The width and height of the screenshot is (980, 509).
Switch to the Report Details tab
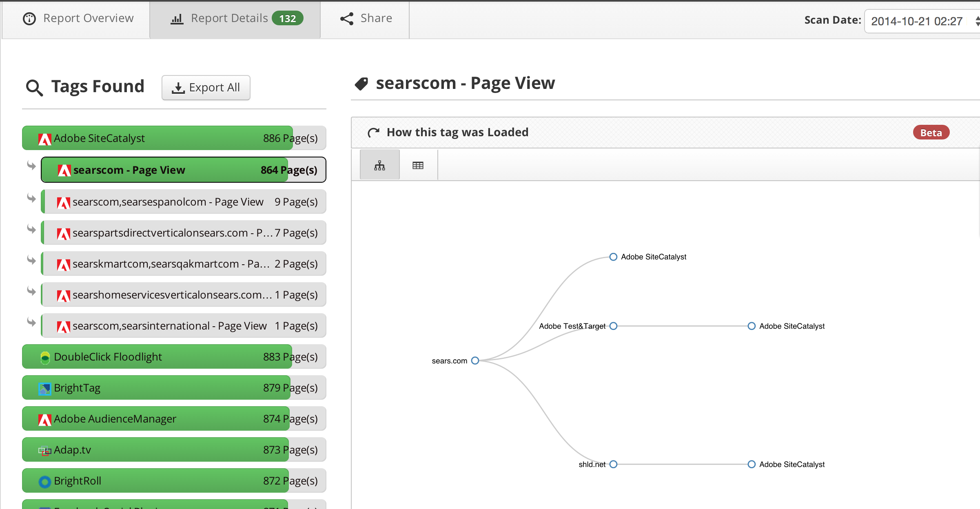(235, 19)
